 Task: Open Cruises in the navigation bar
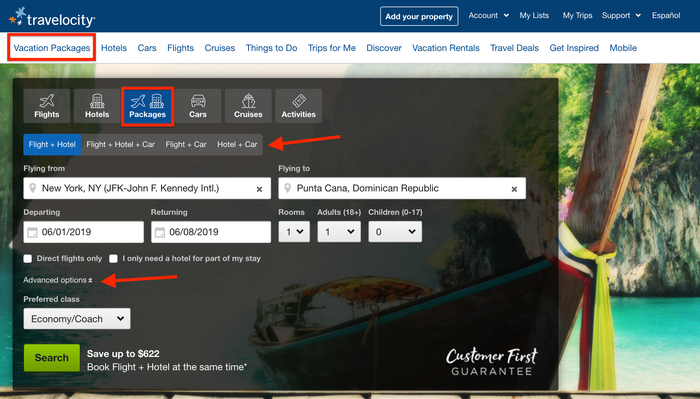click(220, 48)
